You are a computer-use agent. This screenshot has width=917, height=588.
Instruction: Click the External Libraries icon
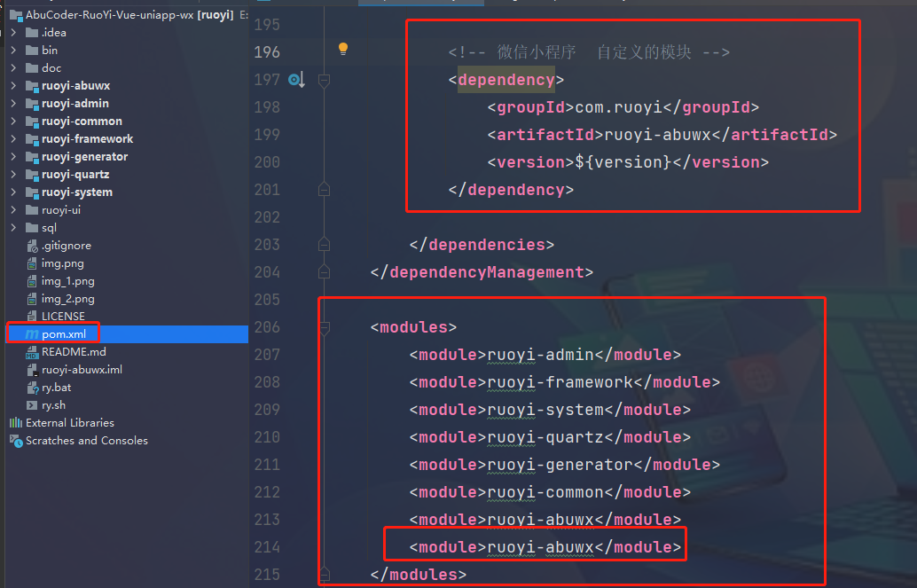(x=16, y=422)
